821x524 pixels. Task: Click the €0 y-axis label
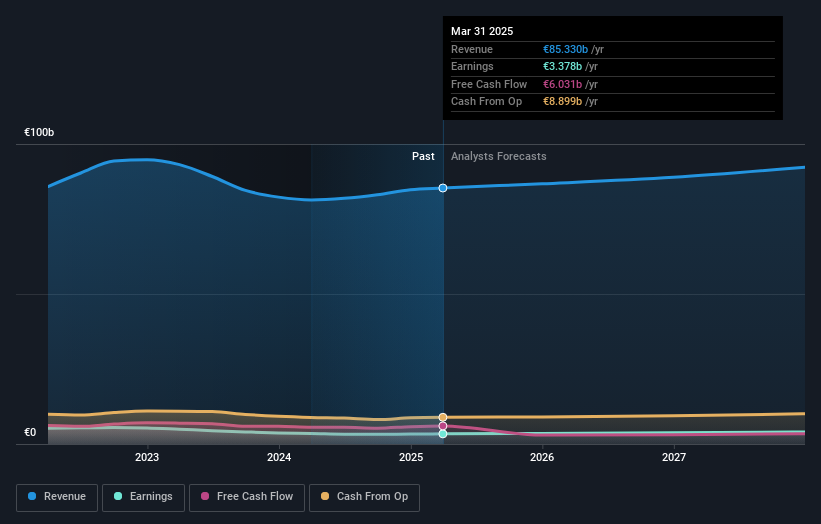pos(30,432)
